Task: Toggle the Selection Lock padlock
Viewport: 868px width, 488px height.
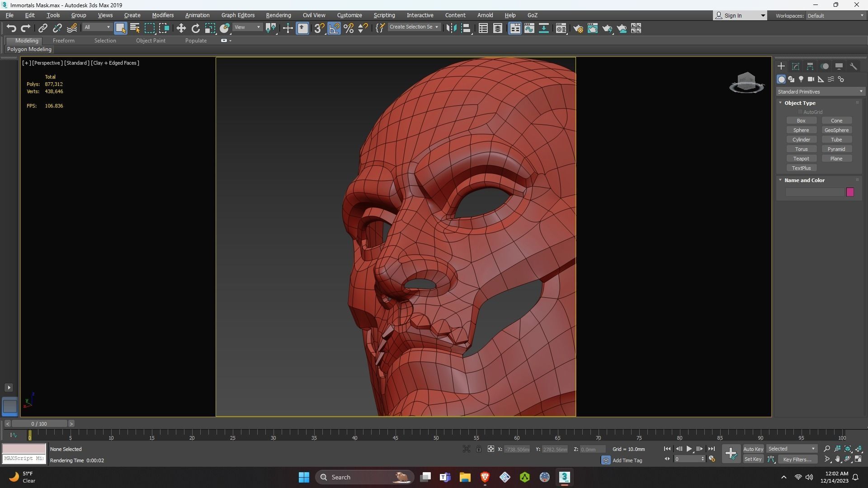Action: coord(478,449)
